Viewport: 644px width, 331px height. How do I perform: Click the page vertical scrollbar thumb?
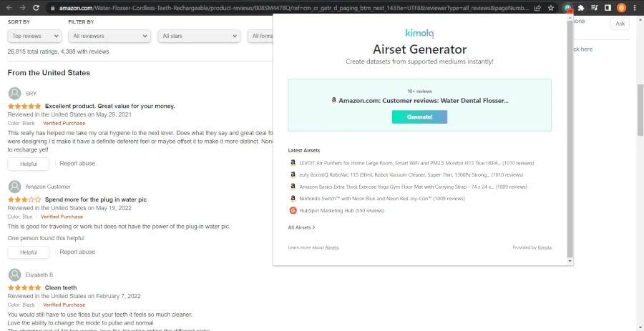click(x=640, y=109)
